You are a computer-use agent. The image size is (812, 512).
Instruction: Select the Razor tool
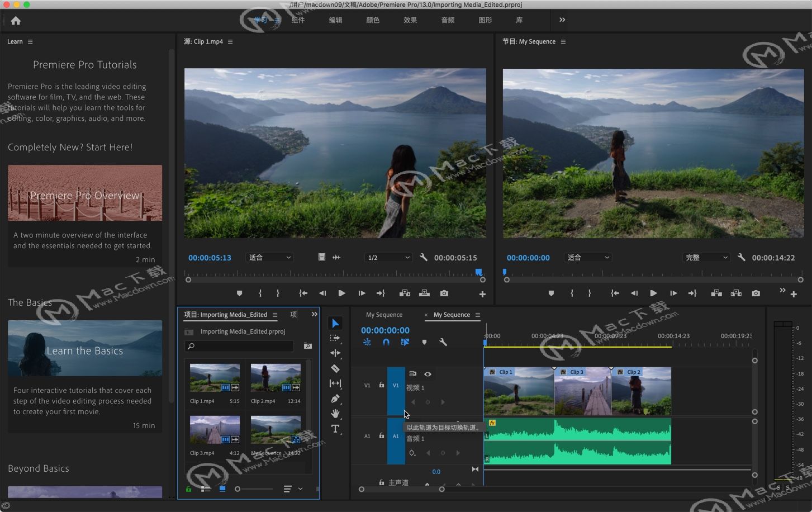(335, 368)
